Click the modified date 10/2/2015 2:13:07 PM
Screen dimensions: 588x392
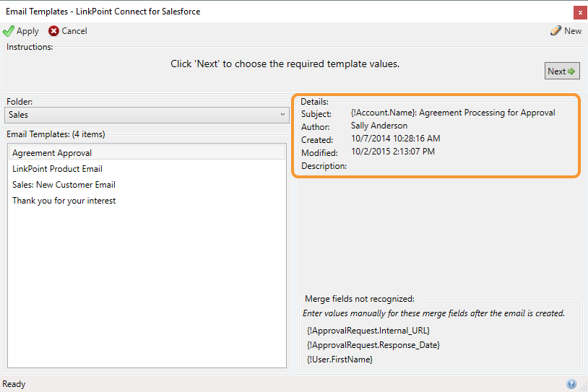pos(393,152)
